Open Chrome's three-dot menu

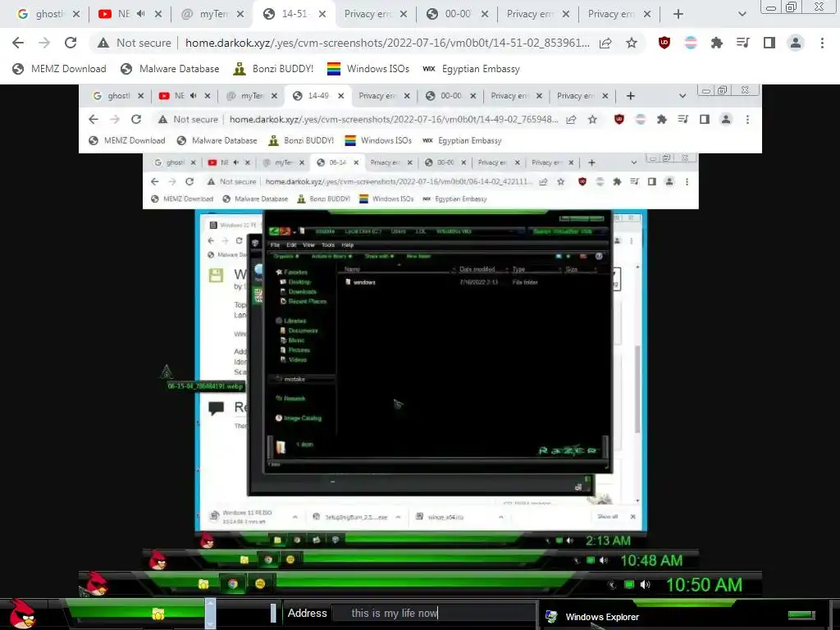(x=822, y=43)
